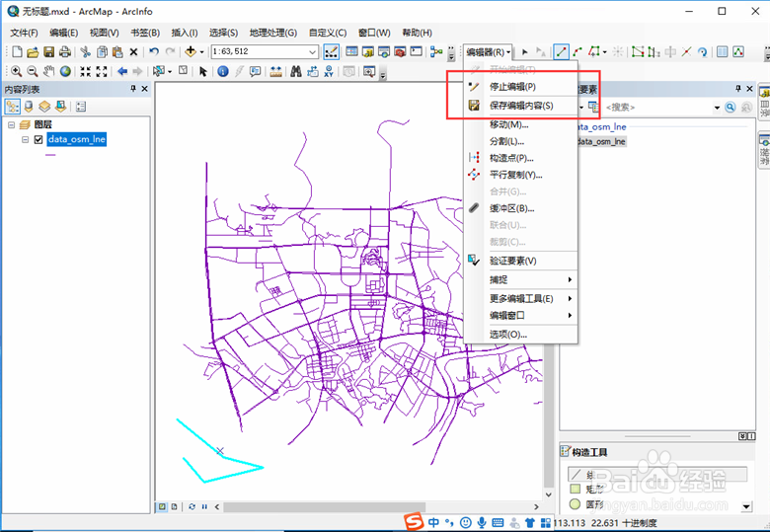Toggle List By Drawing Order view
Viewport: 770px width, 532px height.
tap(12, 107)
